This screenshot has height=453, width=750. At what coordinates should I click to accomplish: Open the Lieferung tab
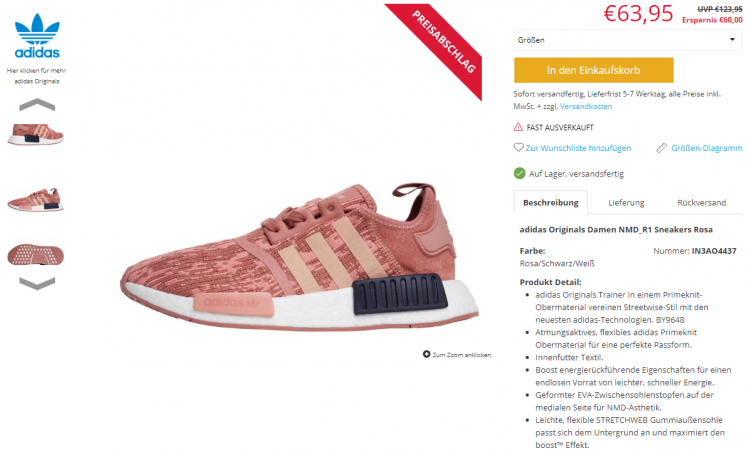point(626,202)
